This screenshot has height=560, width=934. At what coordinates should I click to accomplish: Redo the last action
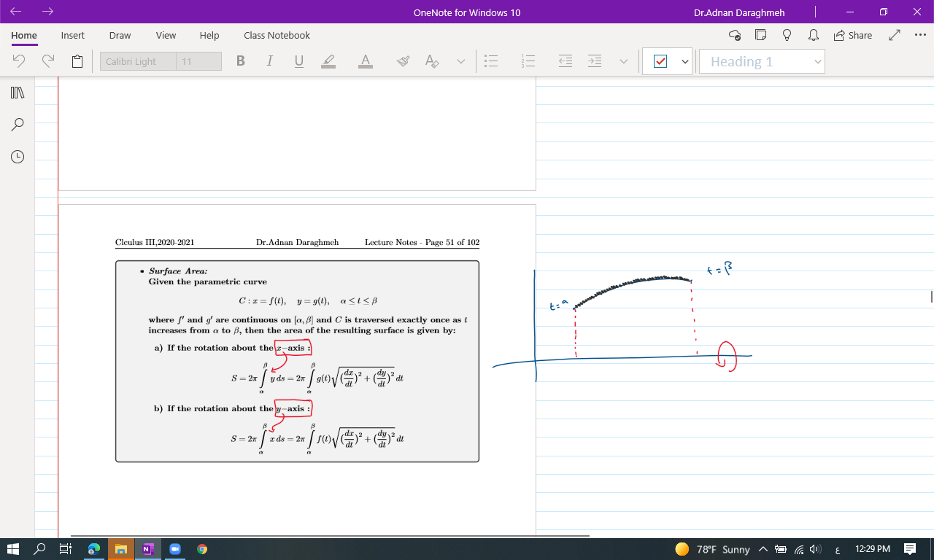(48, 61)
